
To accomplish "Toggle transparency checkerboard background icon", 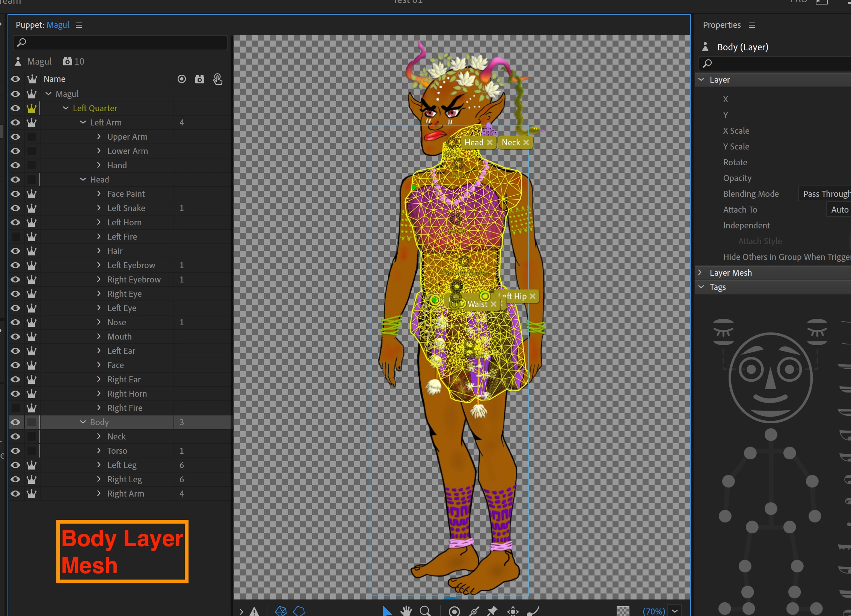I will (623, 611).
